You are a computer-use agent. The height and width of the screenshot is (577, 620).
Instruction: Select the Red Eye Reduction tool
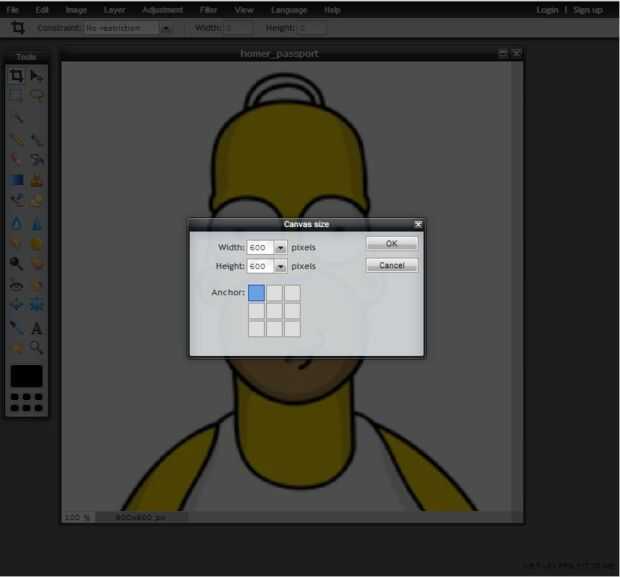click(x=16, y=285)
